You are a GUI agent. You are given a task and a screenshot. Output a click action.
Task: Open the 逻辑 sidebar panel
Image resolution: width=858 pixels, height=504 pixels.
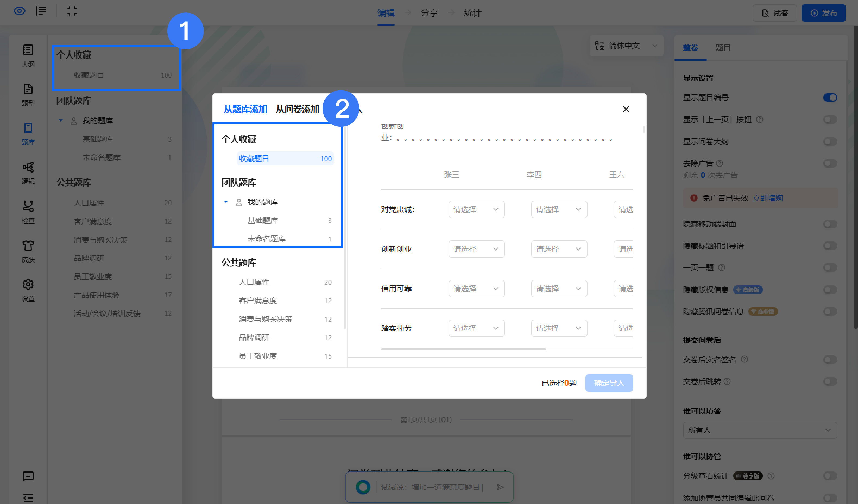tap(28, 173)
